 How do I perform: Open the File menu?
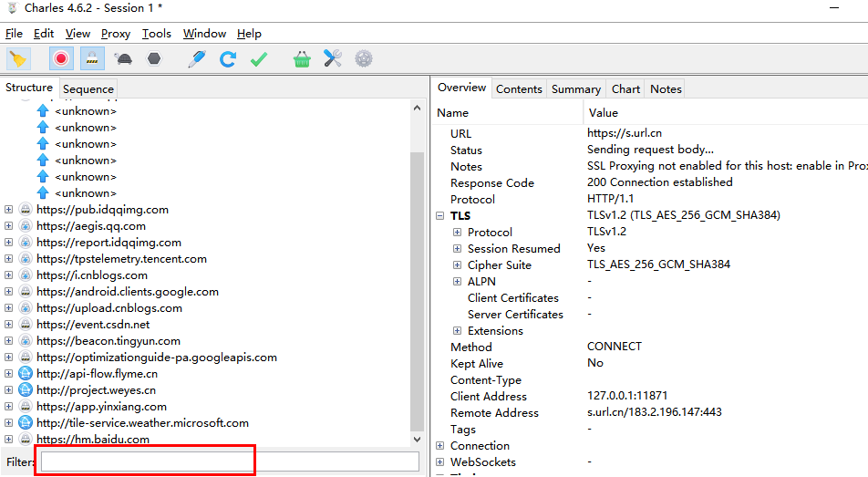(x=14, y=34)
